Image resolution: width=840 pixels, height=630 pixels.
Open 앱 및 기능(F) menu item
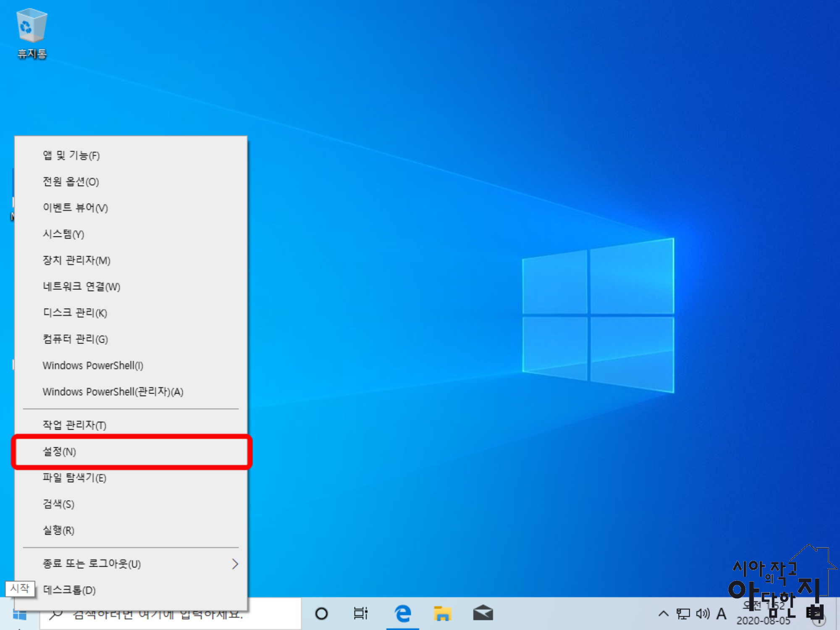(131, 155)
